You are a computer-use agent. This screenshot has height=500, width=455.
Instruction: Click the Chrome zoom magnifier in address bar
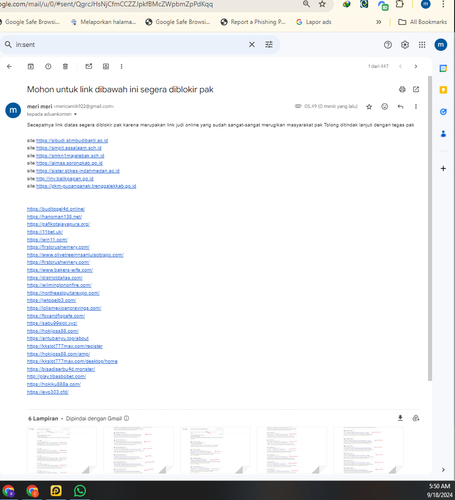306,4
